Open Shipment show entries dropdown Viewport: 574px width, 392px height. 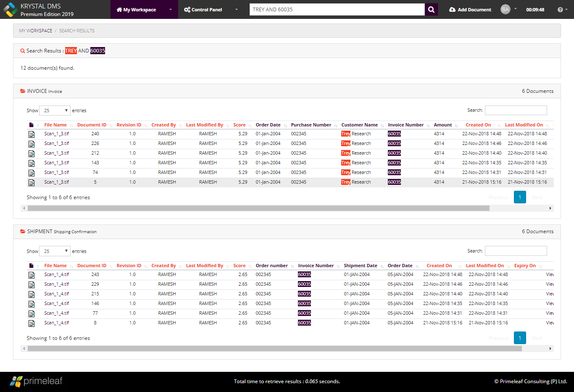[x=55, y=251]
